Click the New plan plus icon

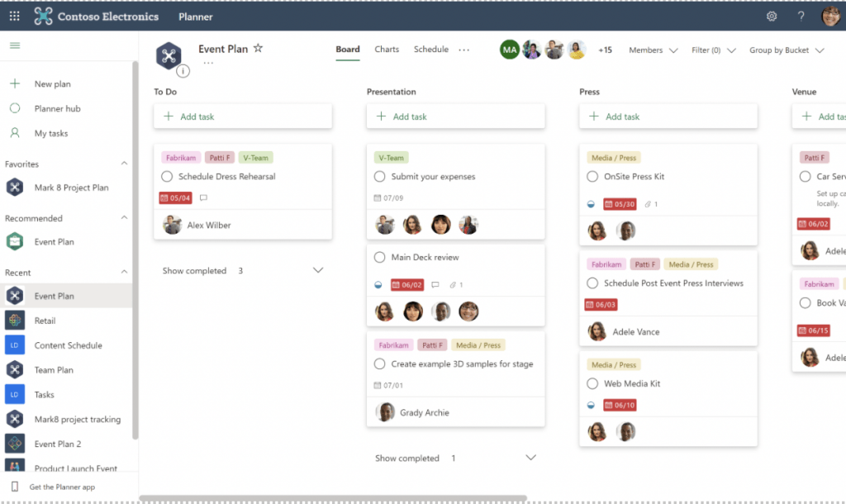click(15, 83)
